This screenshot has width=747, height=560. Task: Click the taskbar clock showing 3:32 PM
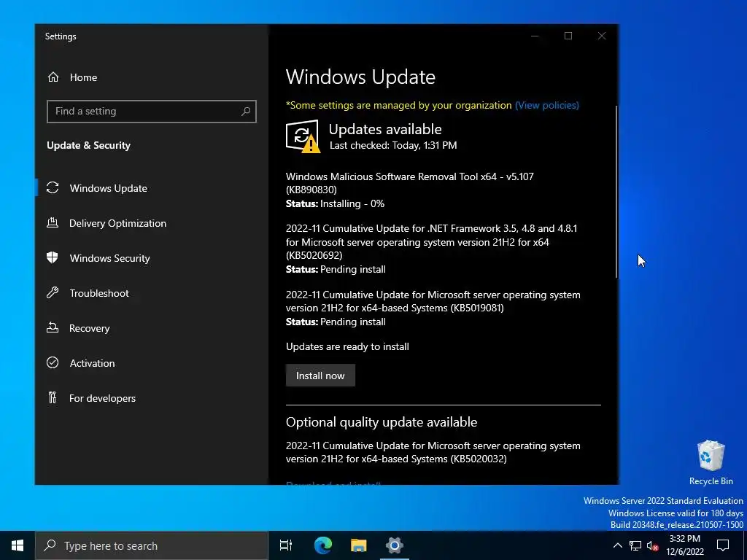[x=684, y=545]
